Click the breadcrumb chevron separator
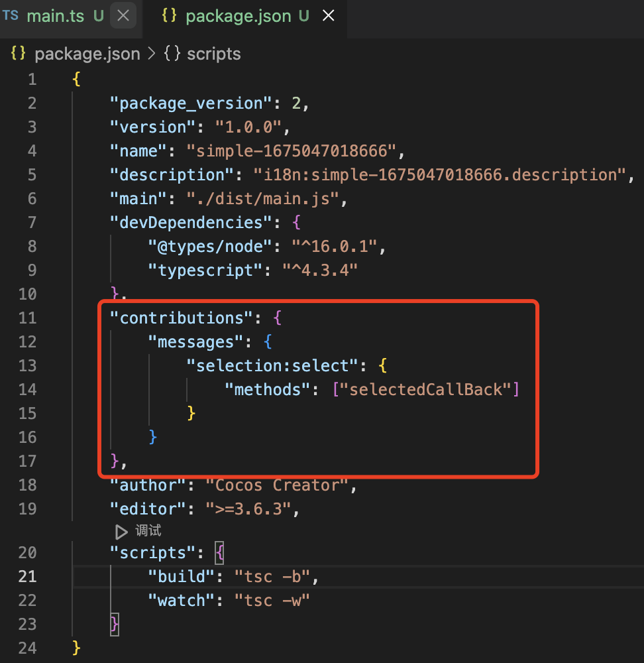The width and height of the screenshot is (644, 663). [x=152, y=54]
